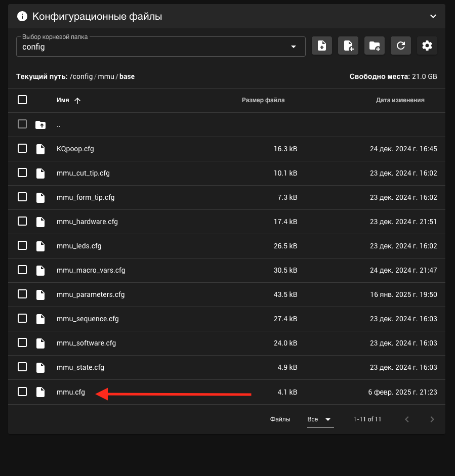The image size is (455, 476).
Task: Open file mmu_sequence.cfg
Action: click(x=88, y=319)
